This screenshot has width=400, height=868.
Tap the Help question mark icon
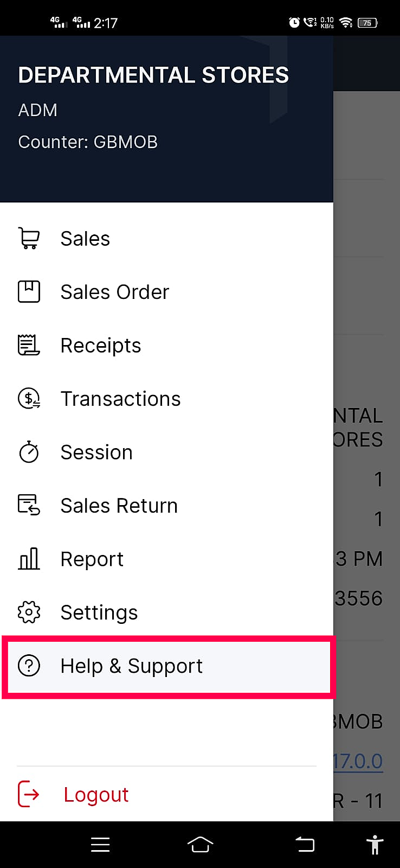[29, 666]
